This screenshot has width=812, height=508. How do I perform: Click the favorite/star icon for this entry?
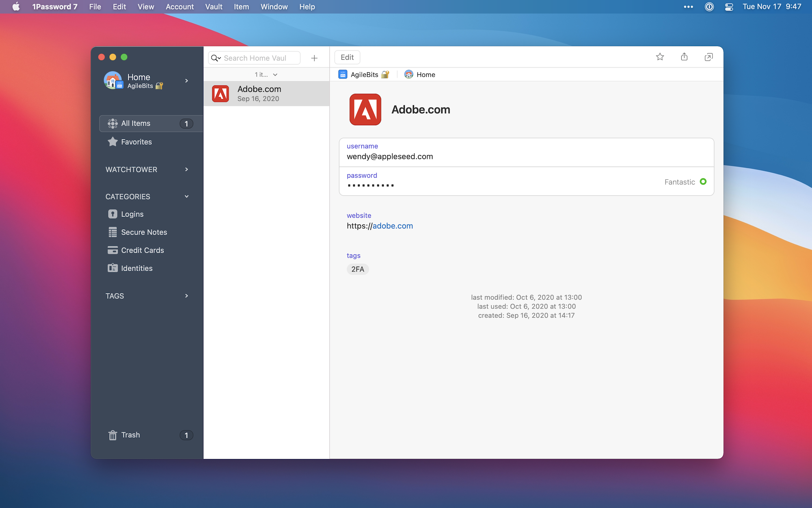point(659,57)
